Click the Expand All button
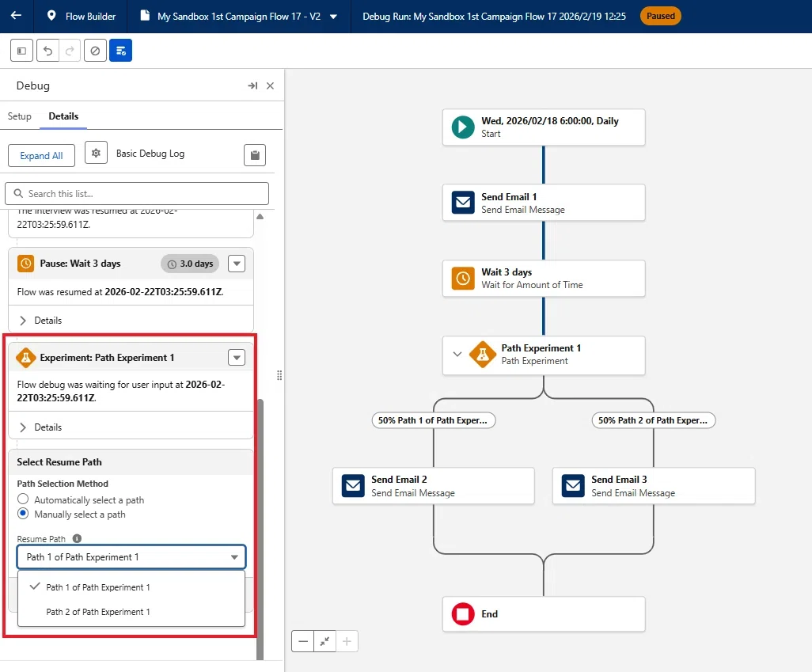812x672 pixels. (x=41, y=155)
